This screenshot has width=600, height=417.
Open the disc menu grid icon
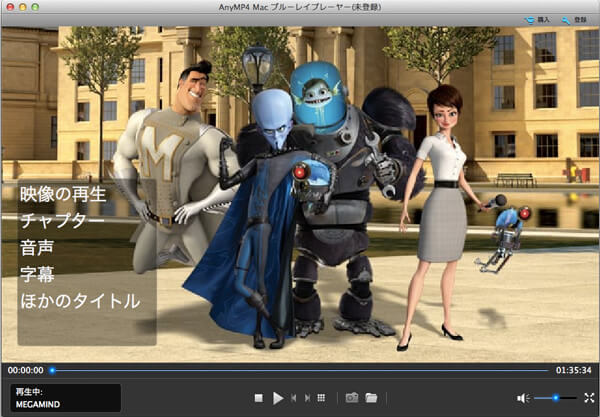coord(321,398)
